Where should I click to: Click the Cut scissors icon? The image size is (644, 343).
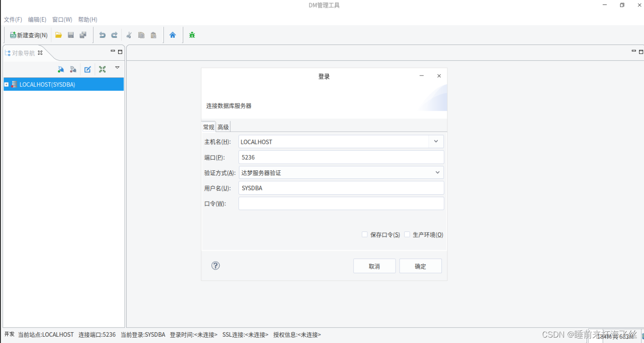tap(129, 35)
